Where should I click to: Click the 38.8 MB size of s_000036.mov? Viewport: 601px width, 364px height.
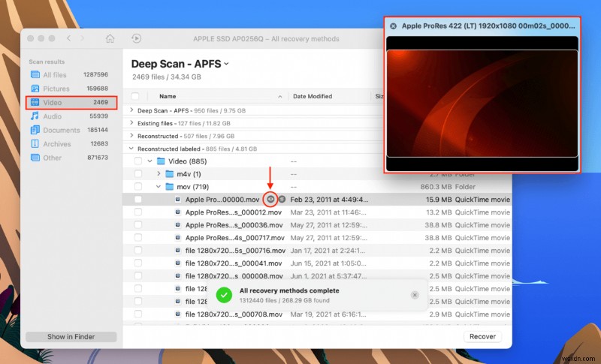438,225
